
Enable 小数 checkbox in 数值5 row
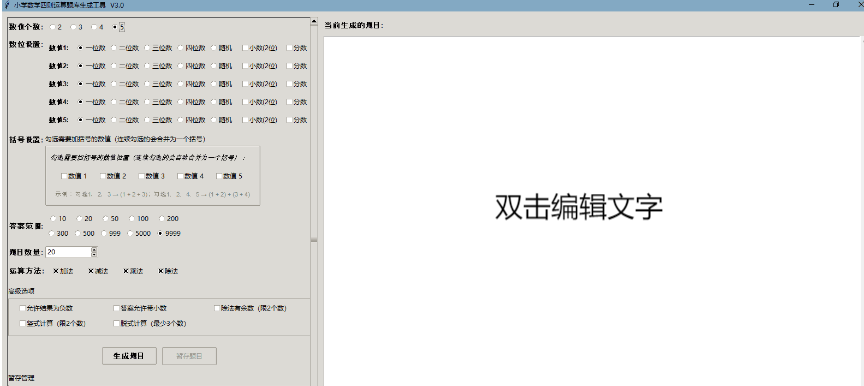(x=245, y=120)
